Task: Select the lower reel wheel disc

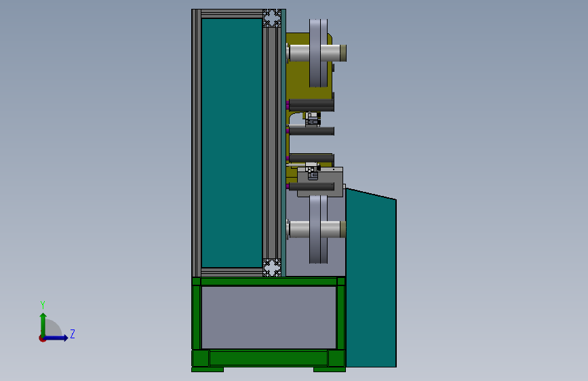Action: (318, 229)
